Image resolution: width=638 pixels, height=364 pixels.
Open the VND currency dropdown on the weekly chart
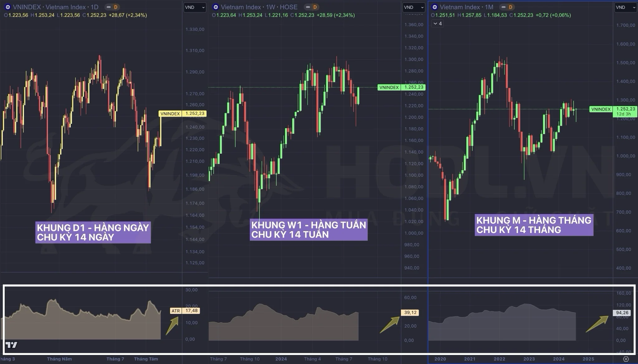(x=414, y=7)
